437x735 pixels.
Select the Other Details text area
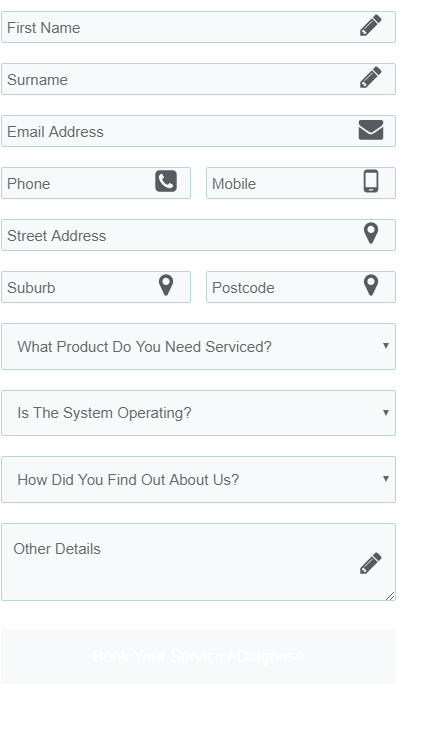[x=198, y=562]
